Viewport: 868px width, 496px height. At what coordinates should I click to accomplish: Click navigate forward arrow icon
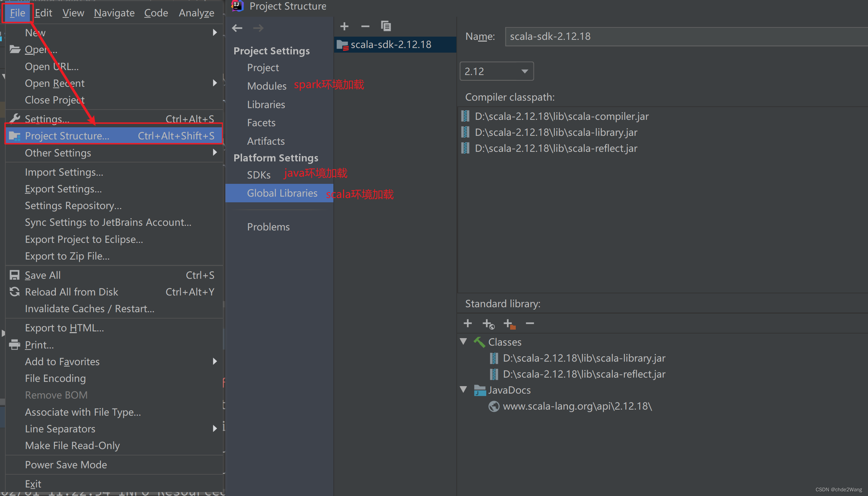(257, 28)
